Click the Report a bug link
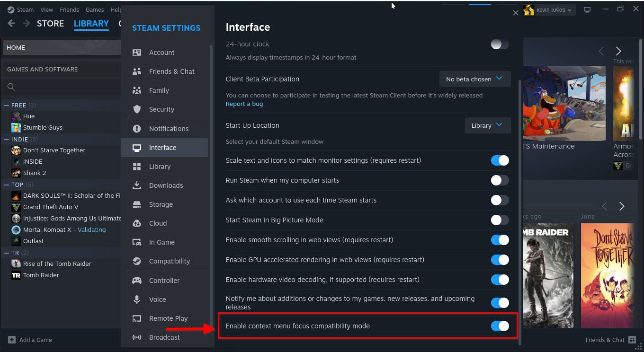The image size is (644, 352). coord(244,104)
